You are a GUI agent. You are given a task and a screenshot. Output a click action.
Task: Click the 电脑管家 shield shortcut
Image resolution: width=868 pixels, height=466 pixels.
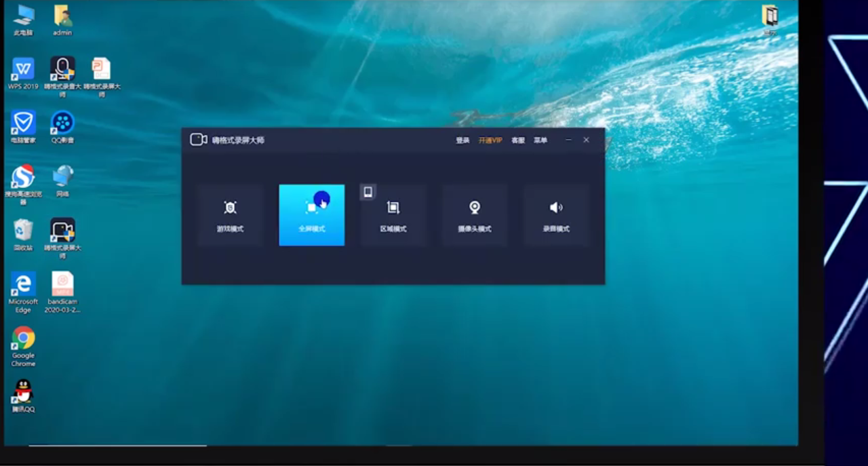pyautogui.click(x=23, y=127)
